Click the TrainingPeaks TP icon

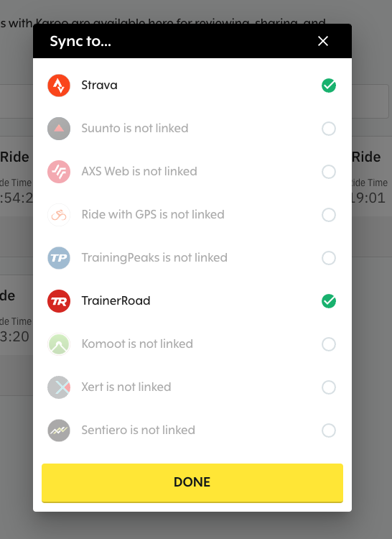point(59,258)
